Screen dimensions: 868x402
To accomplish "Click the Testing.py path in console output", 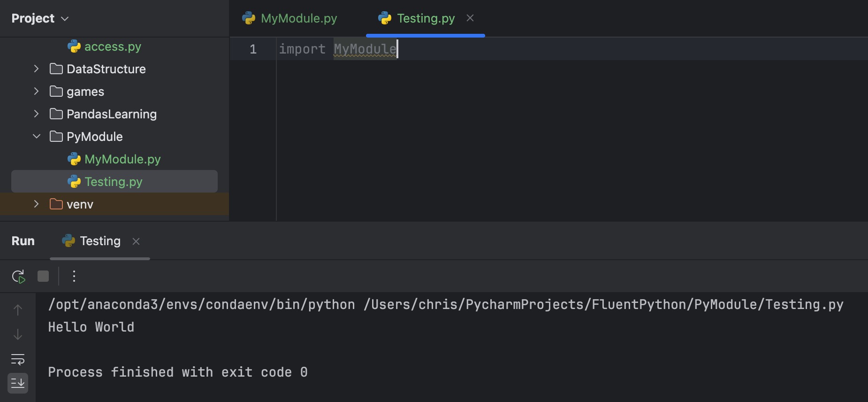I will coord(603,304).
